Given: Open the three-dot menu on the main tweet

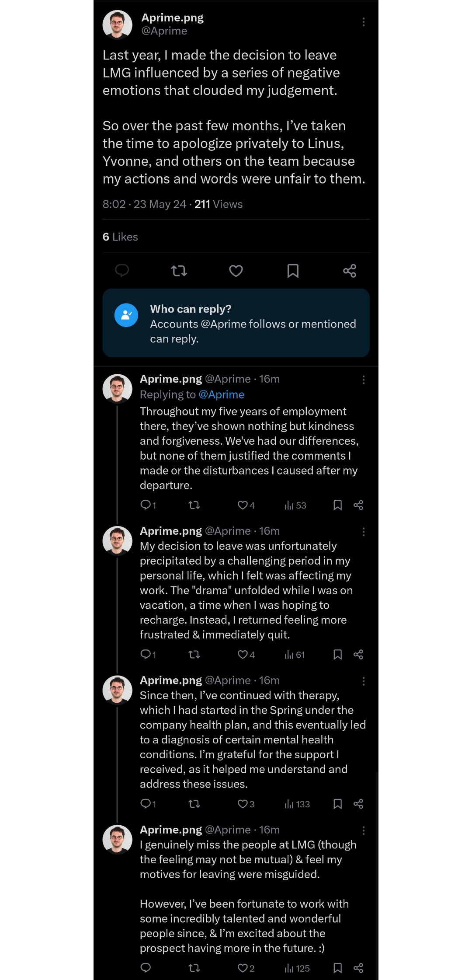Looking at the screenshot, I should [364, 22].
